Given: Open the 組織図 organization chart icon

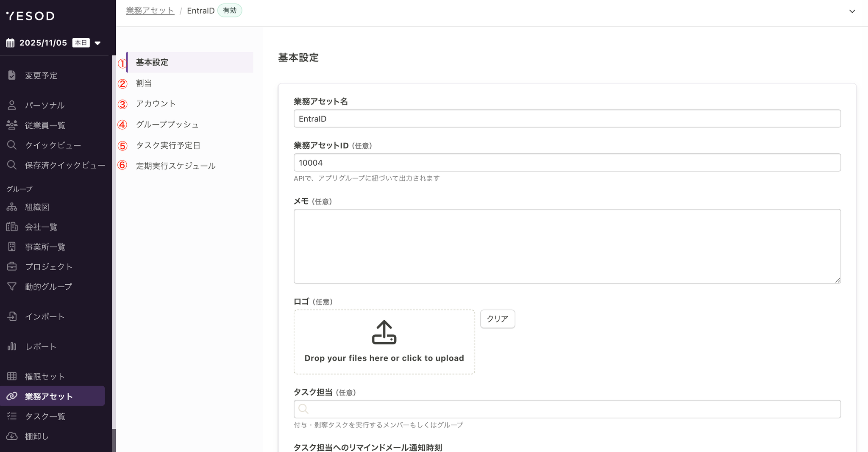Looking at the screenshot, I should (x=12, y=207).
